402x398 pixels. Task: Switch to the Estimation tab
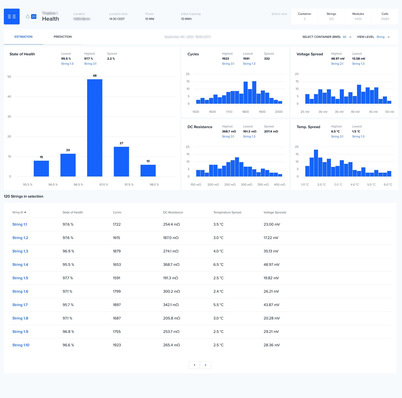(x=23, y=37)
